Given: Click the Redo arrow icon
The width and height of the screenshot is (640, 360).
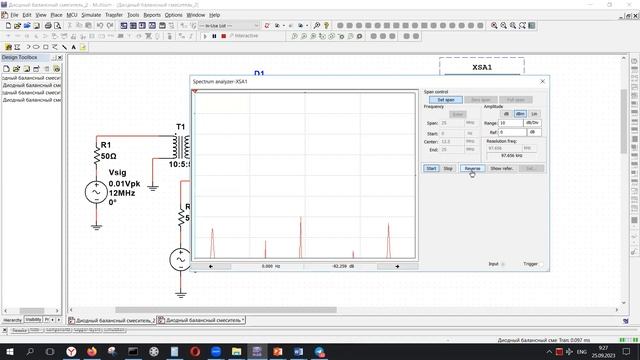Looking at the screenshot, I should [x=110, y=26].
